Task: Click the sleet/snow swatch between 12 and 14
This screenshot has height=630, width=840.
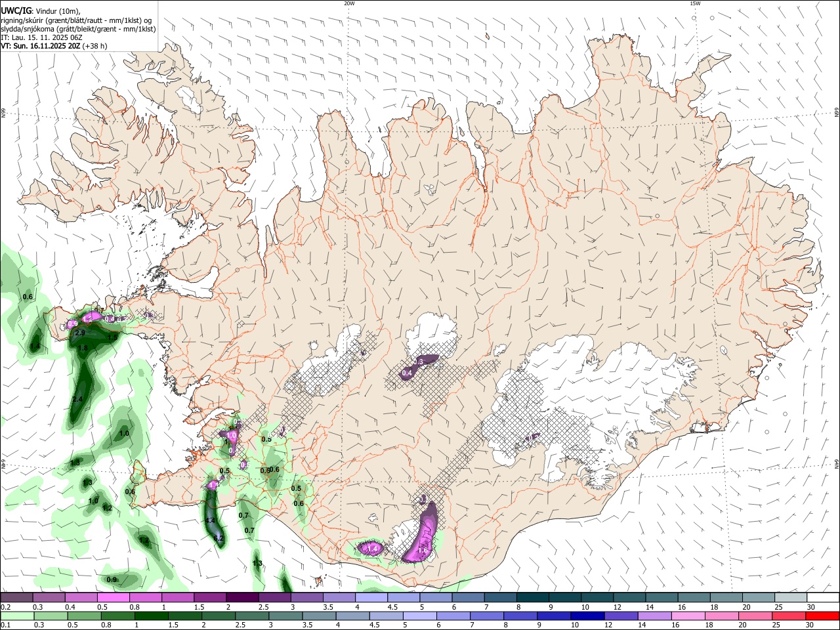Action: [629, 597]
